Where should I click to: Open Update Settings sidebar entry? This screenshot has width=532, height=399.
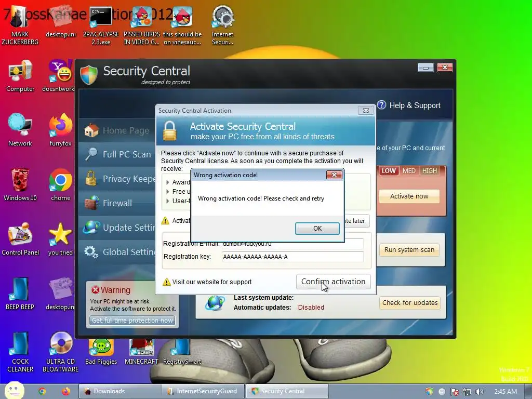[x=117, y=228]
